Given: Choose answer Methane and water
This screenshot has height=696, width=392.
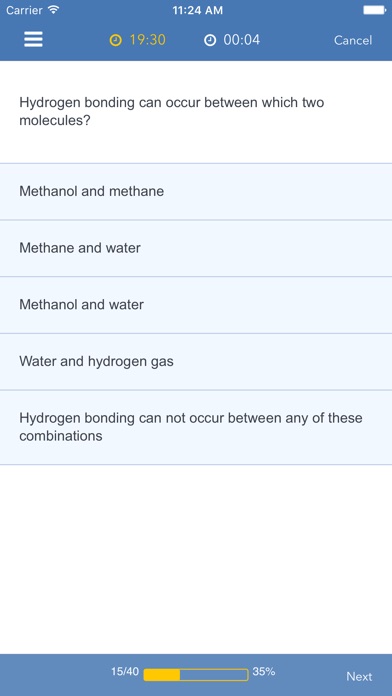Looking at the screenshot, I should coord(196,248).
